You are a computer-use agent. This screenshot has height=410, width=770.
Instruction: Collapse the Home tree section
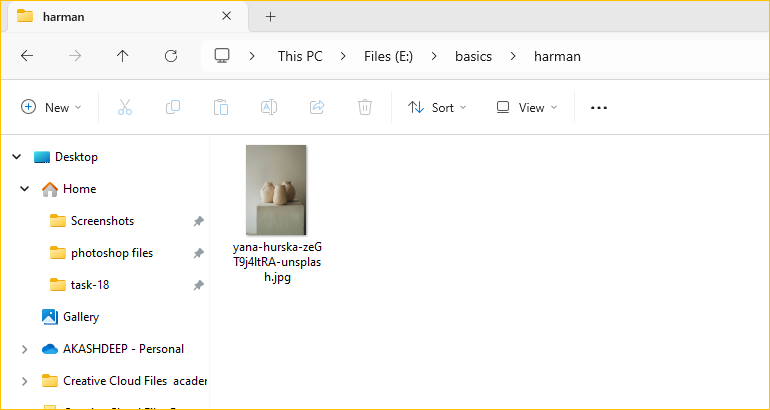(24, 189)
